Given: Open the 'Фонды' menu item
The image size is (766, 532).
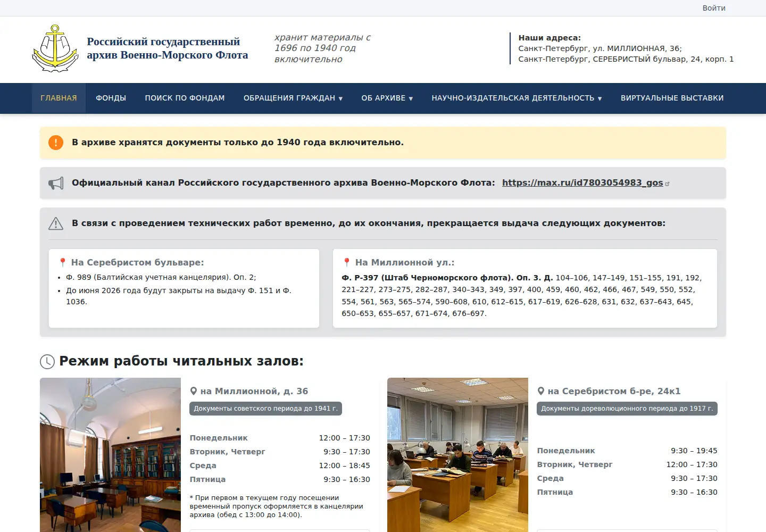Looking at the screenshot, I should coord(111,98).
